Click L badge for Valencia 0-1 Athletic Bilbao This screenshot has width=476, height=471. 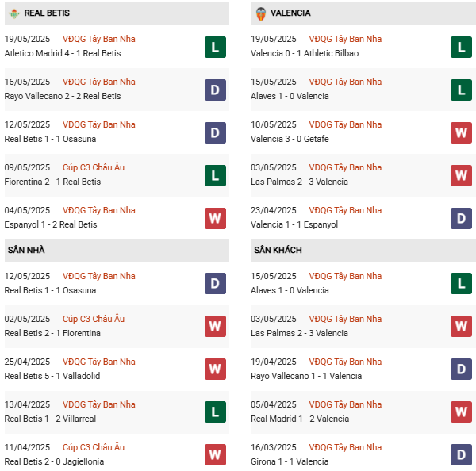(462, 47)
